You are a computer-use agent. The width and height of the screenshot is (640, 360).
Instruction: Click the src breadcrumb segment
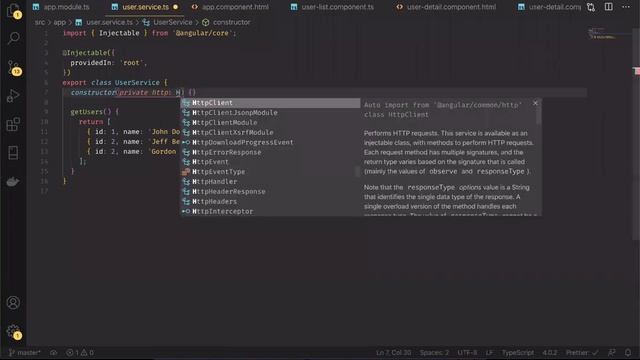click(40, 22)
